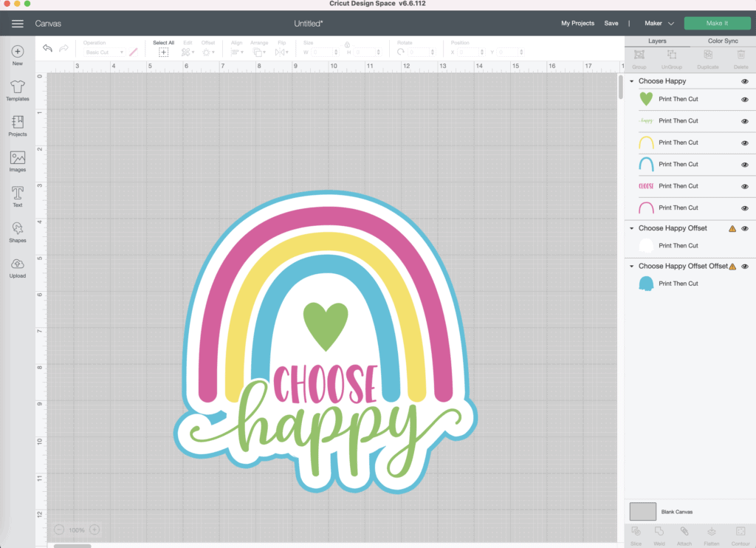Select the blue Choose Happy Offset Offset layer thumbnail
This screenshot has width=756, height=548.
[x=646, y=284]
